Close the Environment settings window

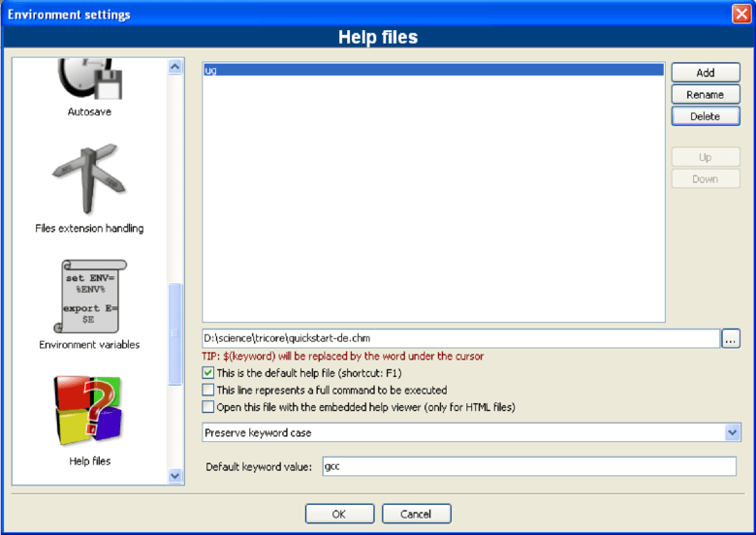[x=741, y=14]
